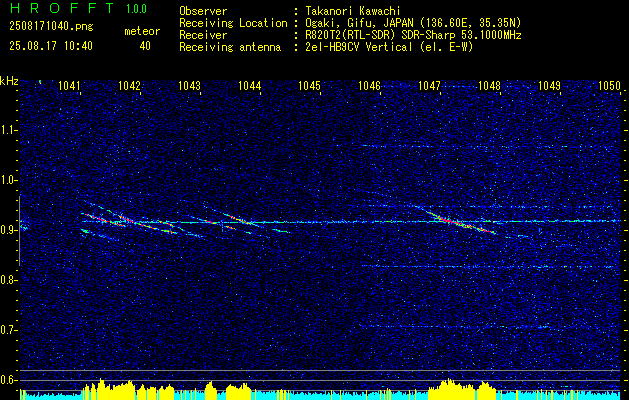Click the Observer label
This screenshot has height=400, width=629.
203,11
